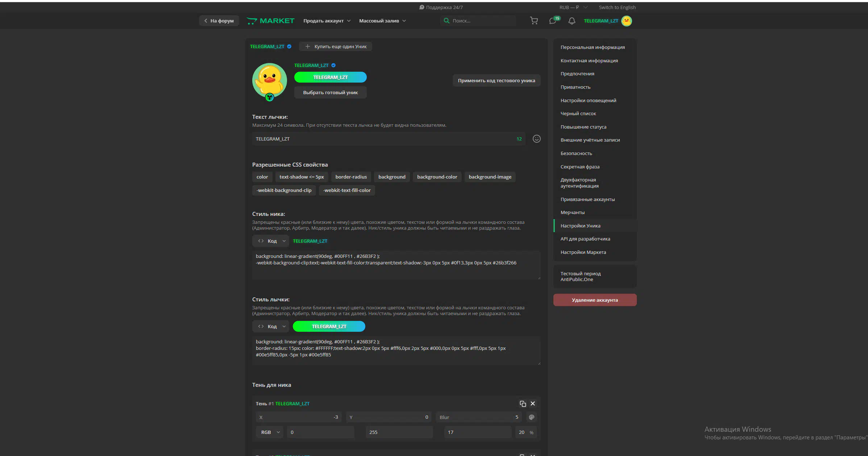Viewport: 868px width, 456px height.
Task: Copy shadow #1 with the duplicate icon
Action: (523, 403)
